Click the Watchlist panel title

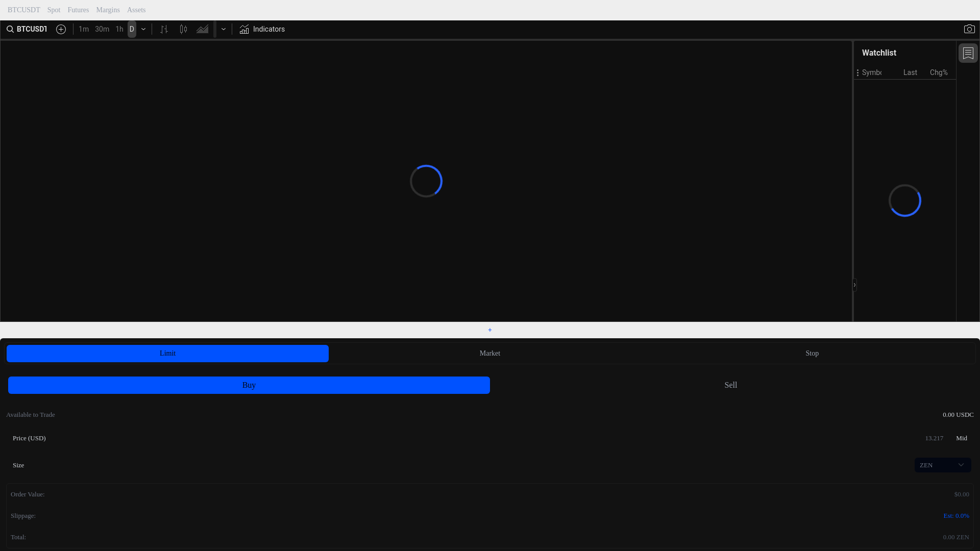coord(879,53)
